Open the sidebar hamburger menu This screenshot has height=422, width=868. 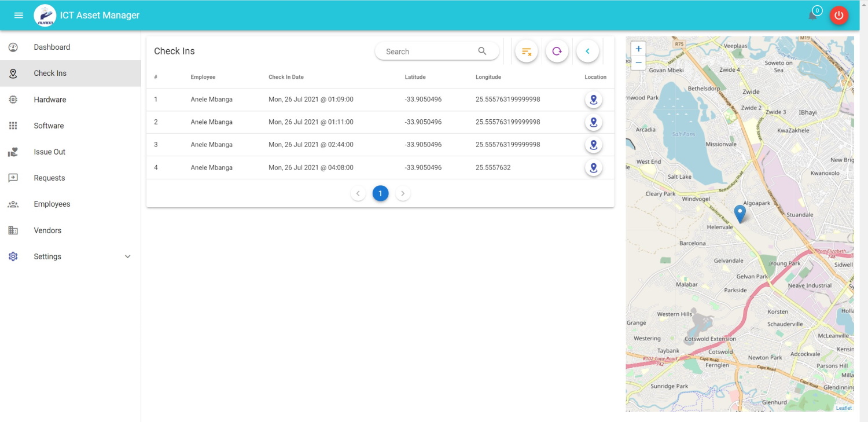(18, 15)
